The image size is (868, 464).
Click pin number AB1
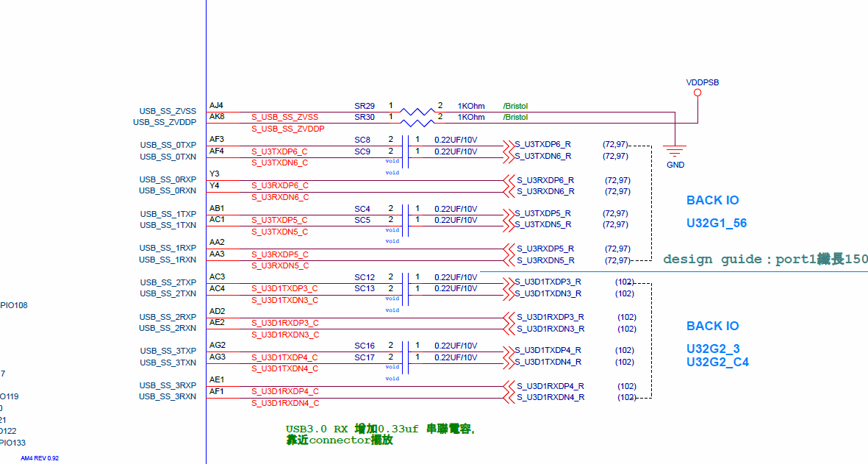pos(217,209)
